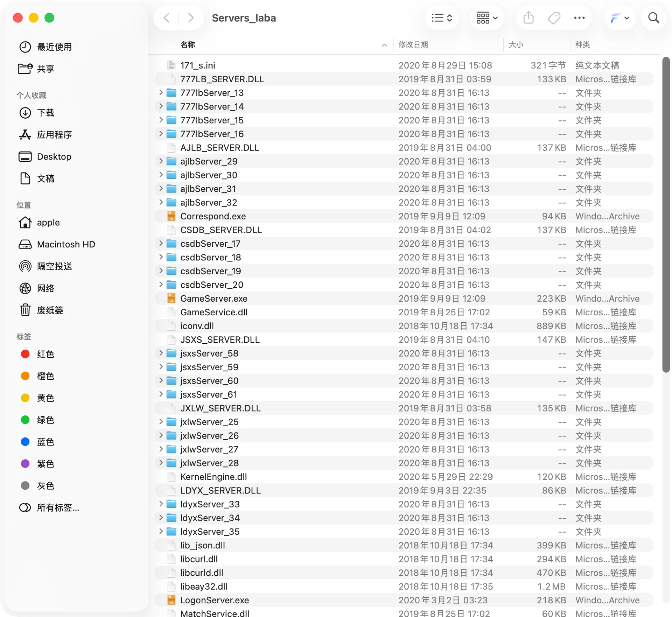This screenshot has width=672, height=617.
Task: Sort by Size (大小) column header
Action: (516, 45)
